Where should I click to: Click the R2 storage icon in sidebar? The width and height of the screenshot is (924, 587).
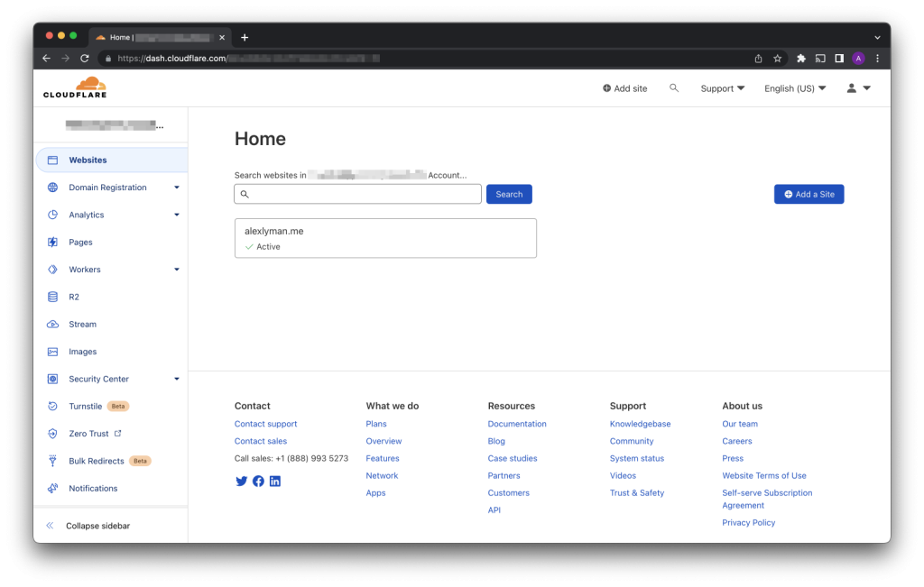(52, 297)
